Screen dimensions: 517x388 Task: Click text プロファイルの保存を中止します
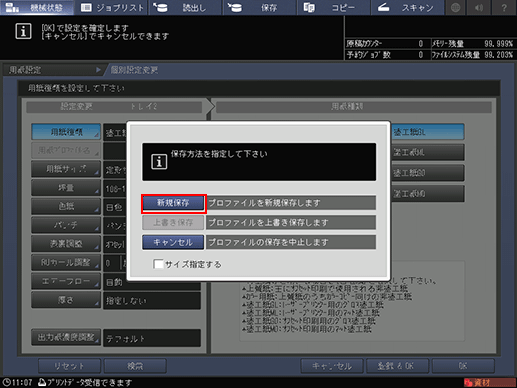[268, 242]
